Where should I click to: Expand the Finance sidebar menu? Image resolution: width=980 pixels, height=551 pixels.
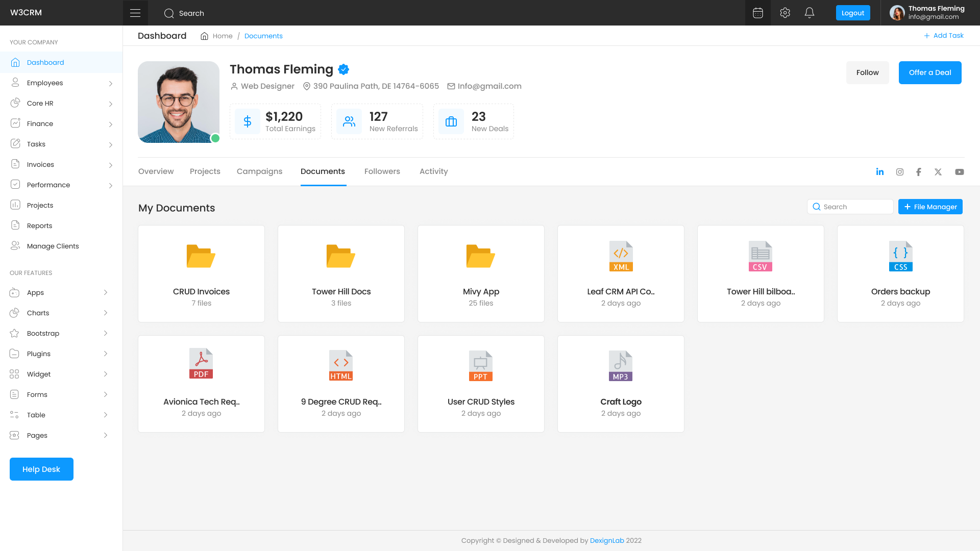click(40, 123)
